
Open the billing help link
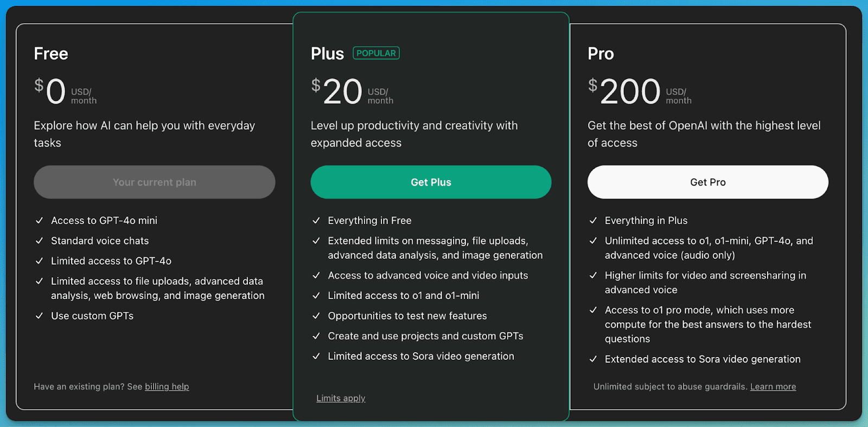pos(167,386)
